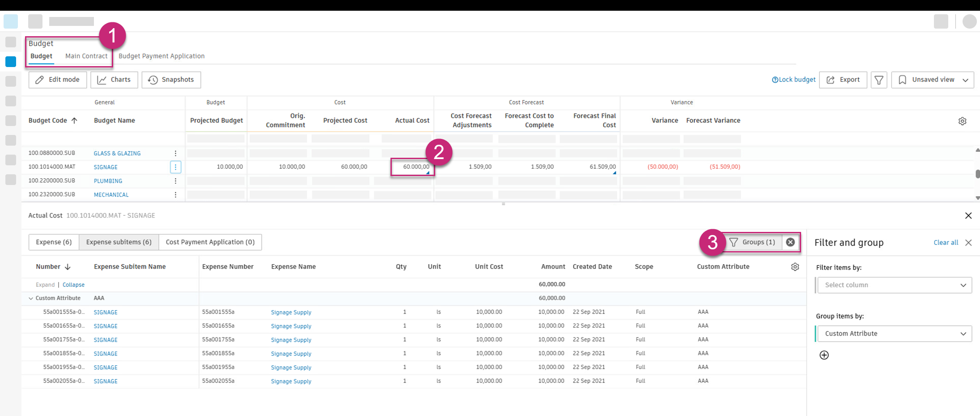
Task: Select the Cost Payment Application (0) tab
Action: coord(210,242)
